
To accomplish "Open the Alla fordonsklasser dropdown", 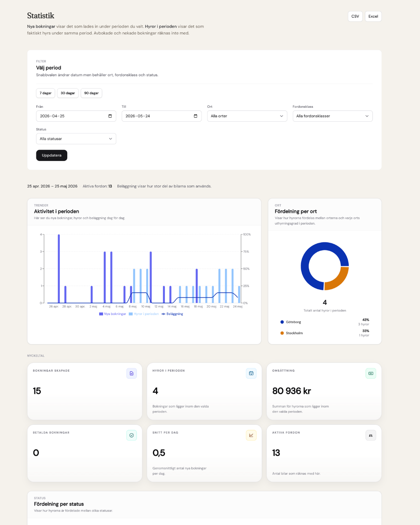I will point(333,116).
